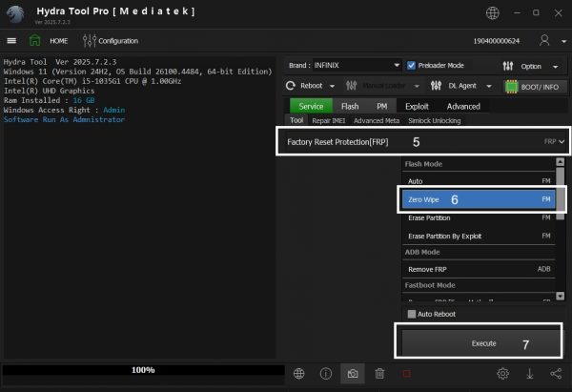Expand the account dropdown arrow
The image size is (572, 392).
point(564,42)
